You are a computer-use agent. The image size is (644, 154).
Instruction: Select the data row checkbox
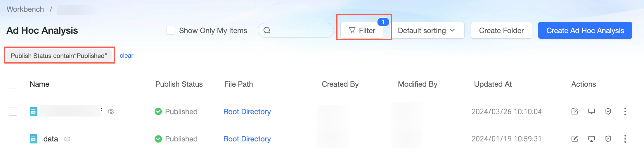tap(13, 139)
